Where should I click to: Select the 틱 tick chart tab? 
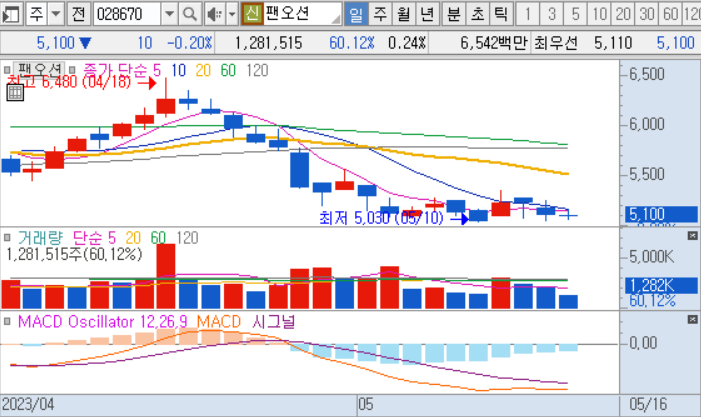click(x=501, y=14)
